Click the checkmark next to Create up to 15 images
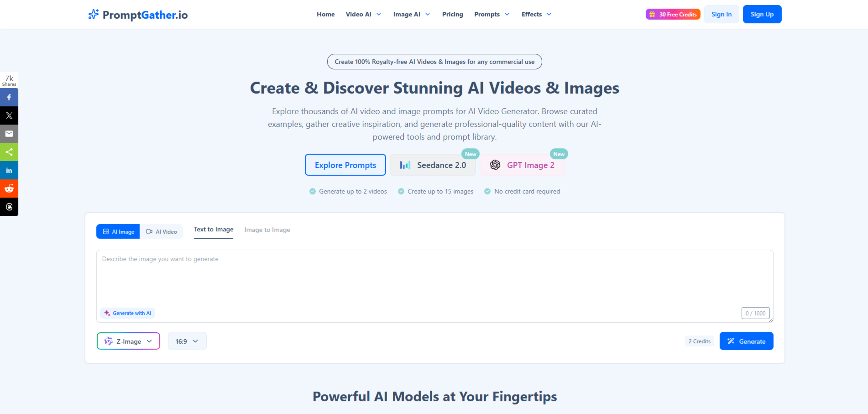 point(401,191)
